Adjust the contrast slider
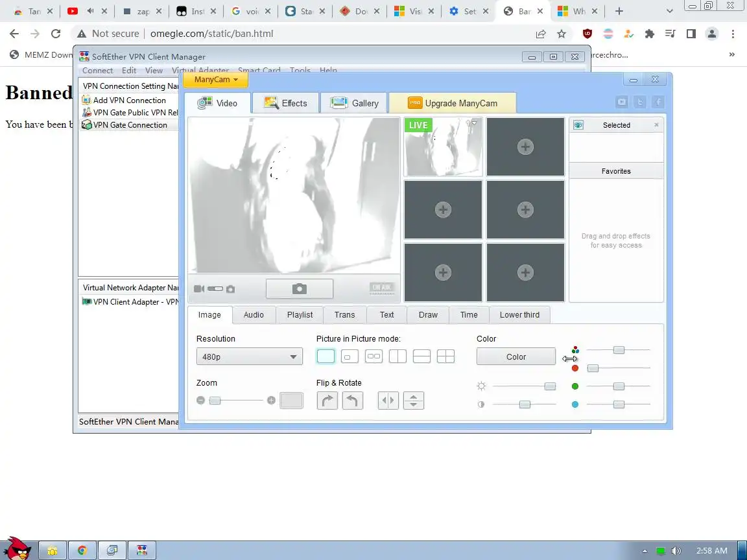This screenshot has height=560, width=747. pyautogui.click(x=525, y=404)
